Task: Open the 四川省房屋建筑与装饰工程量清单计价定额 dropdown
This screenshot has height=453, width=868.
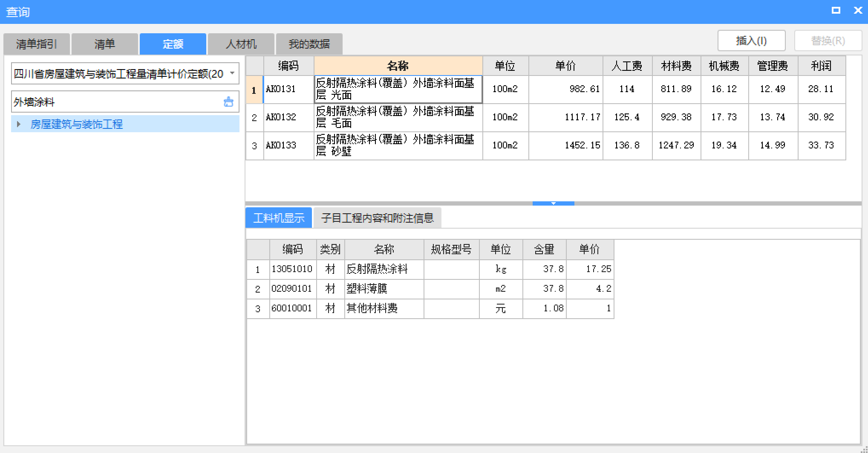Action: coord(232,73)
